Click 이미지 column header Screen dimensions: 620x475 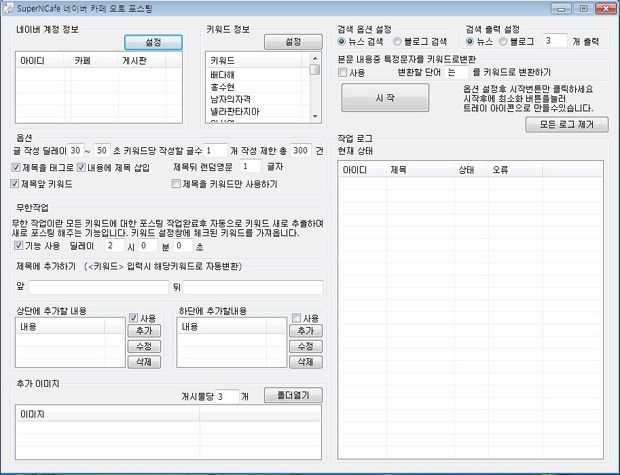(108, 414)
